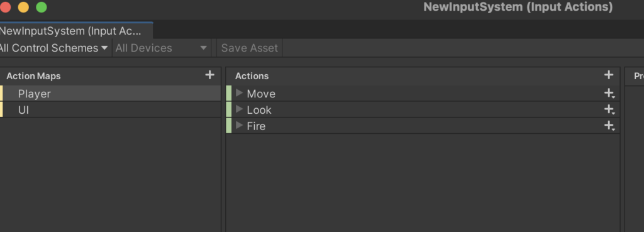Click the Save Asset button

[x=249, y=48]
